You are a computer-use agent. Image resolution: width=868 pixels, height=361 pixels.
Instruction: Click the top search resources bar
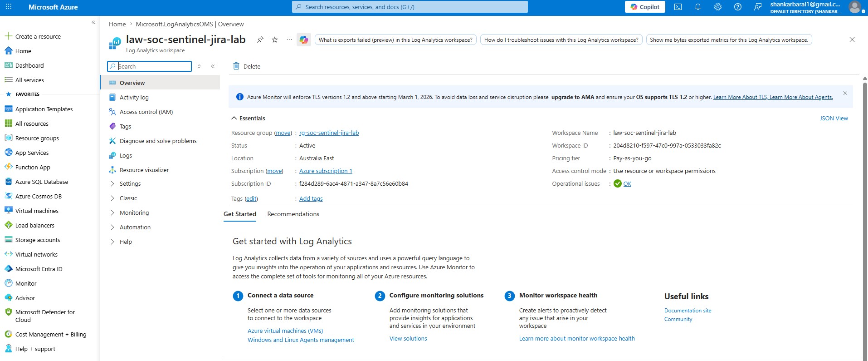click(410, 7)
